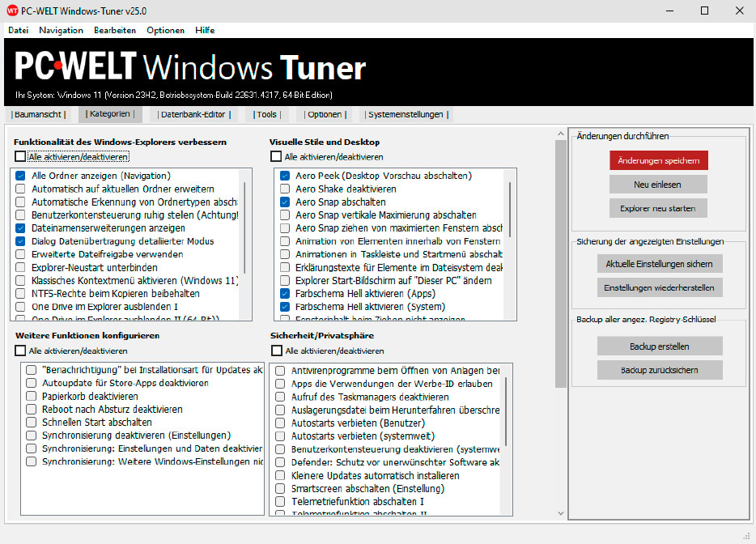Viewport: 756px width, 544px height.
Task: Uncheck Dialog Datenübertragung detaillierter Modus
Action: point(20,241)
